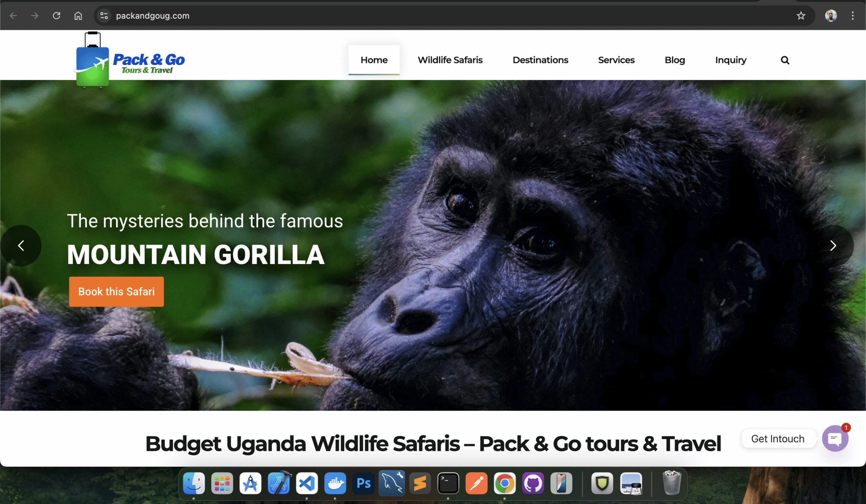Go to previous slide with left arrow
The image size is (866, 504).
(21, 246)
